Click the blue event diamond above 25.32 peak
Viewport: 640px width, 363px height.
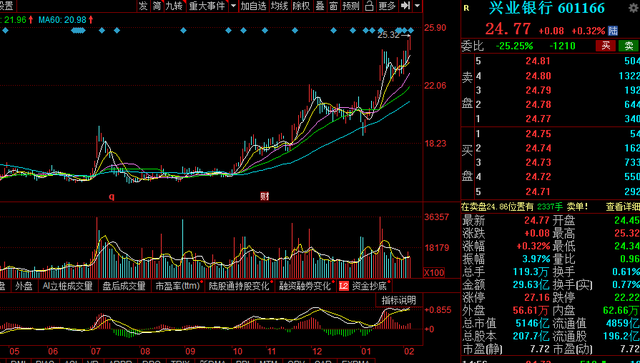point(411,31)
